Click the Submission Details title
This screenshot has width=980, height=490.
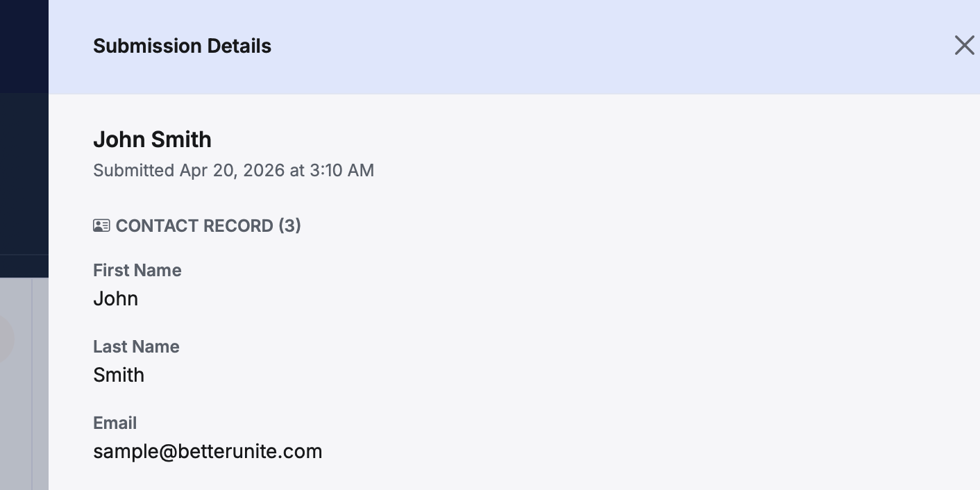(182, 46)
